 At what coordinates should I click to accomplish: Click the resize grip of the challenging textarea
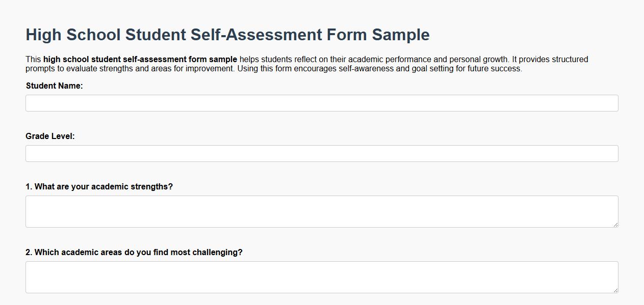tap(615, 291)
